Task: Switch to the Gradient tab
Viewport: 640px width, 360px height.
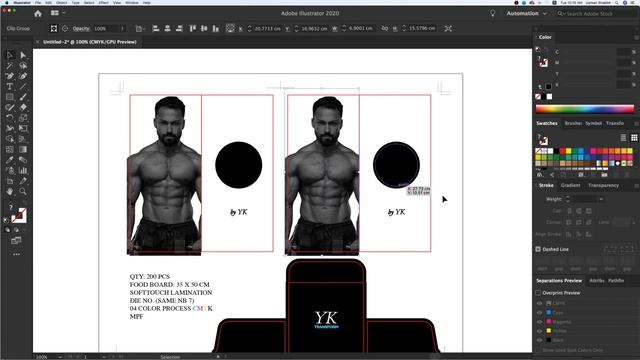Action: pos(570,185)
